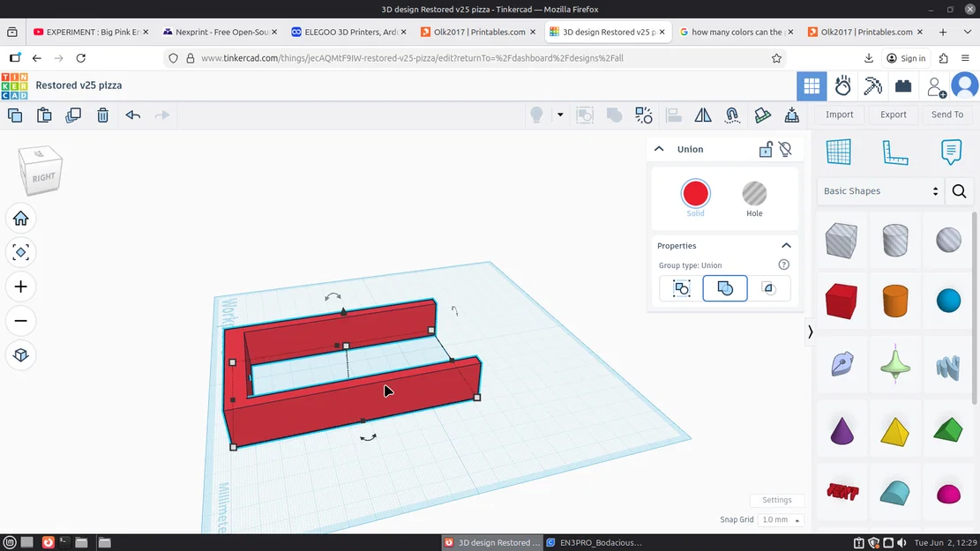Click the greyed Redo arrow

[162, 115]
